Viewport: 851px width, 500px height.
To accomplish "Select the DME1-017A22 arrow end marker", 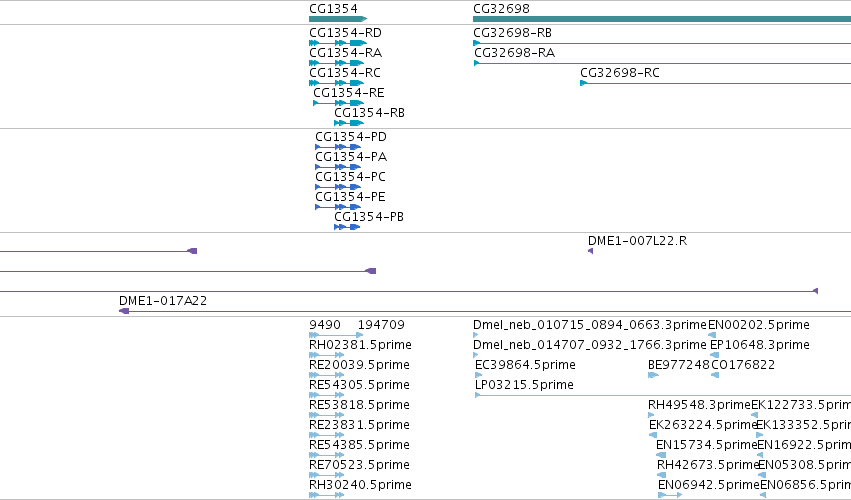I will (x=124, y=311).
